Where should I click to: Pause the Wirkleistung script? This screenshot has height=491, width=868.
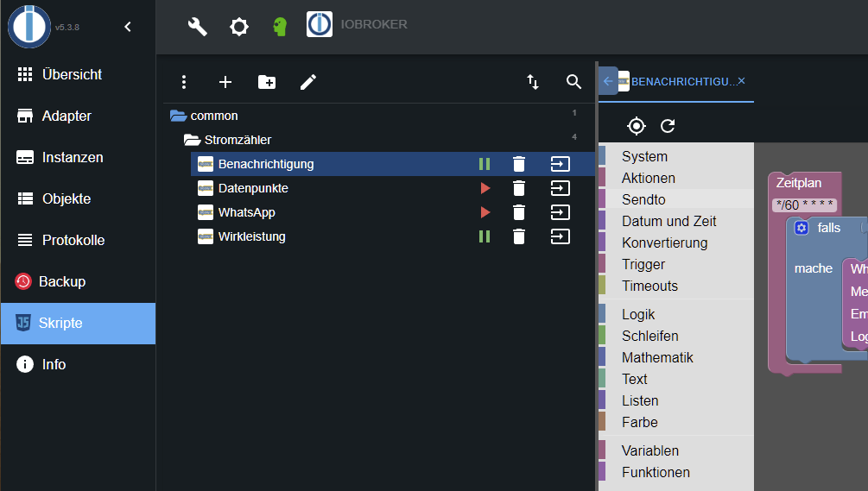click(x=485, y=236)
